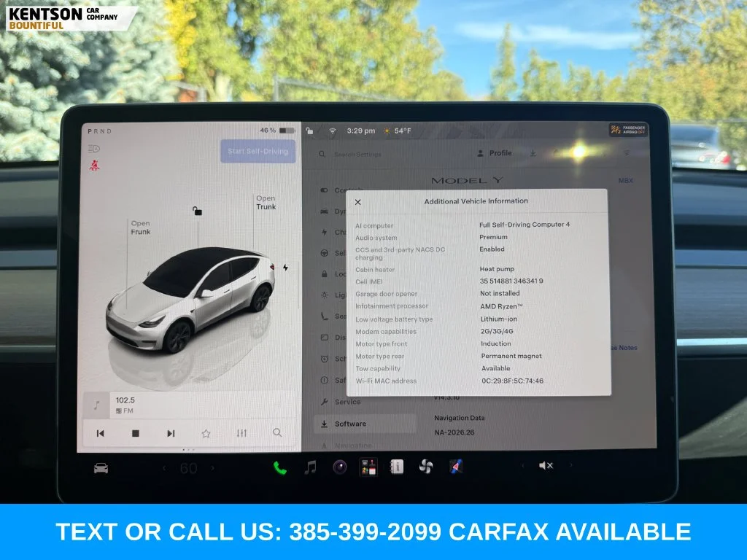
Task: Tap the auto headlight indicator icon
Action: point(94,149)
